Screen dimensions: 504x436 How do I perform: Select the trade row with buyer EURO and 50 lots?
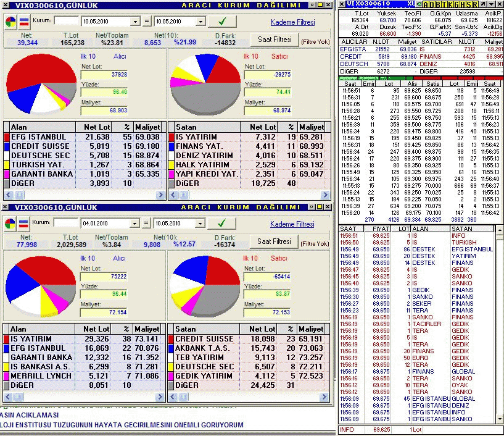point(416,358)
